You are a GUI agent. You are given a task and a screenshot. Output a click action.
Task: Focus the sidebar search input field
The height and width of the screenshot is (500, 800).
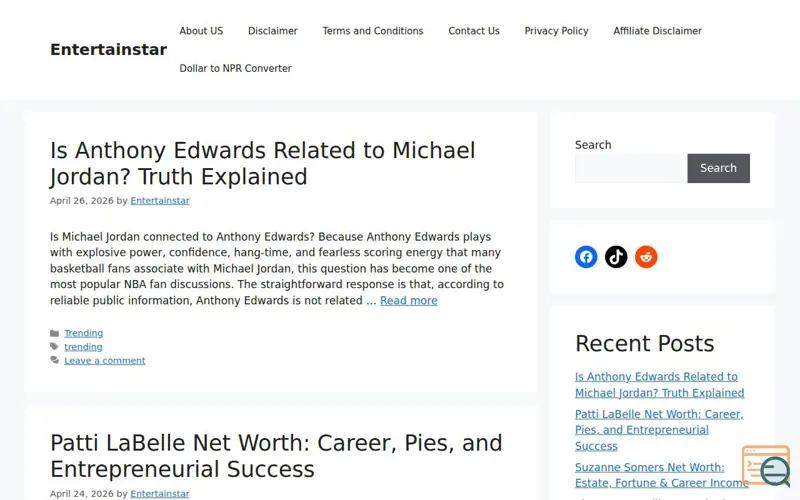pos(628,168)
